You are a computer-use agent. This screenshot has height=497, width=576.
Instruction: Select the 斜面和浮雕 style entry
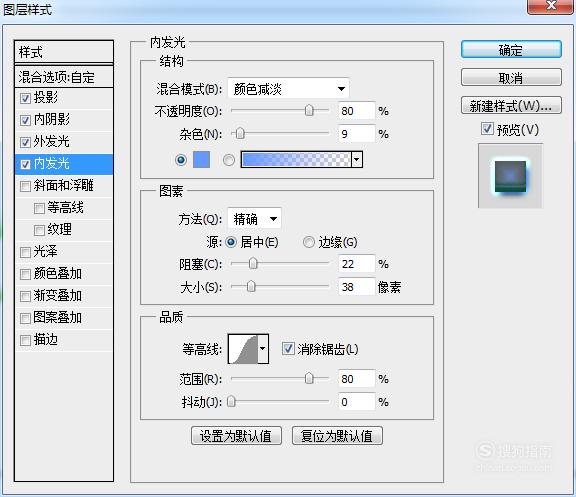coord(64,186)
